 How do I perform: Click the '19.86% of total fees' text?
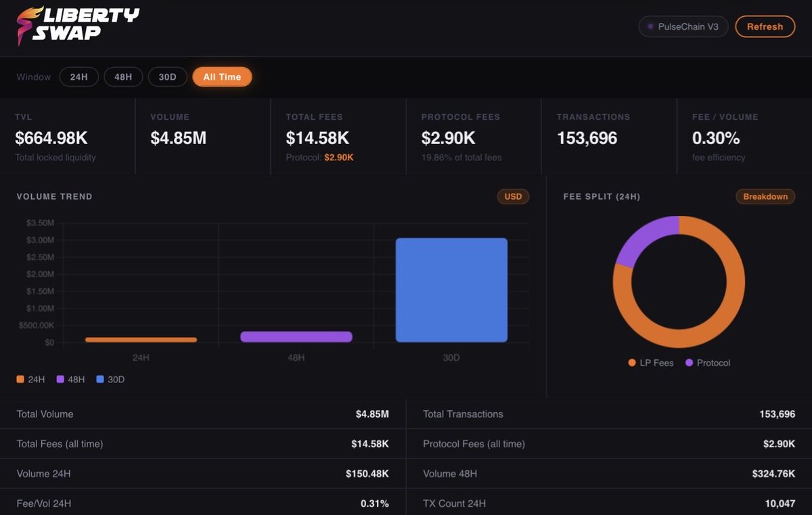pos(461,158)
